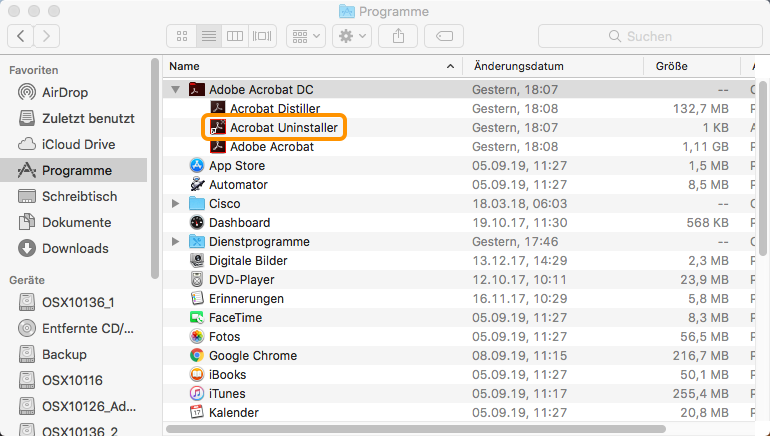Click the size 216,7 MB cell
The image size is (770, 436).
pyautogui.click(x=701, y=355)
